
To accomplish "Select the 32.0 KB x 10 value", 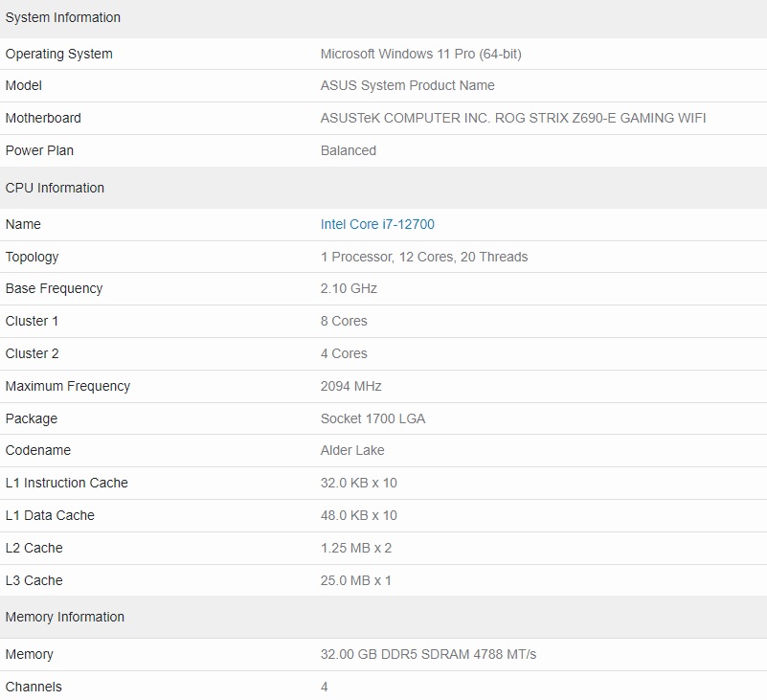I will click(358, 483).
